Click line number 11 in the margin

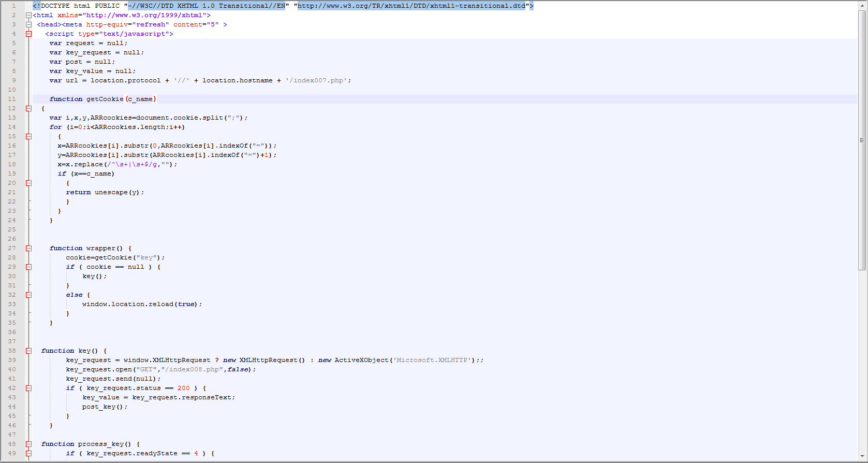(x=12, y=99)
